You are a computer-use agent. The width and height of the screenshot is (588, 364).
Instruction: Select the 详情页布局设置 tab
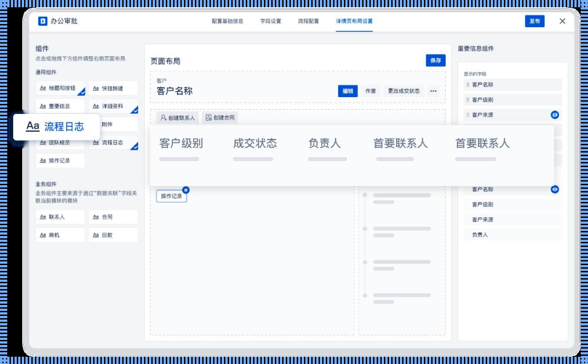click(354, 21)
